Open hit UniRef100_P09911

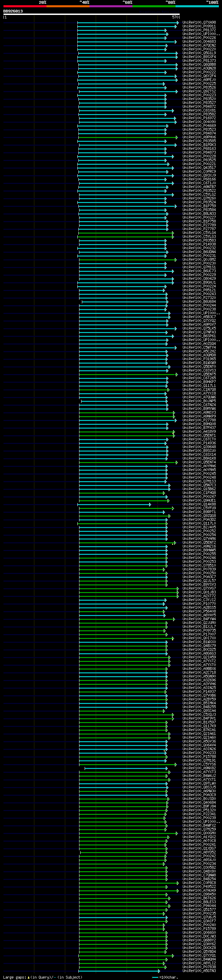click(x=199, y=26)
